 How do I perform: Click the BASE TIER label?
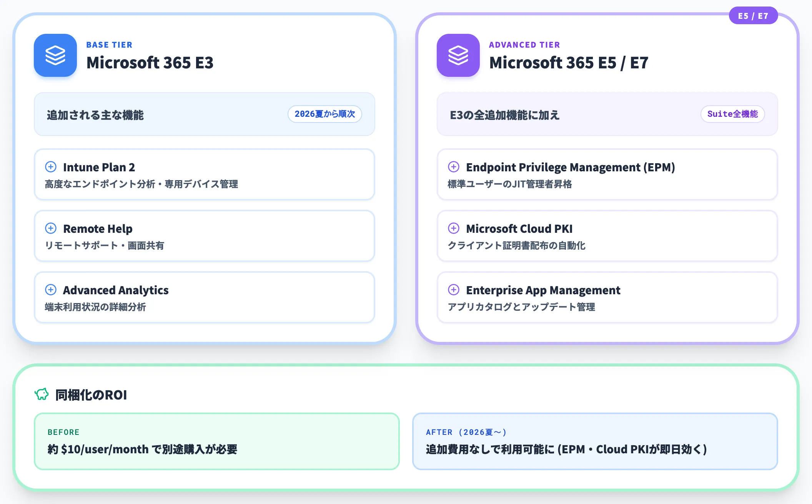(109, 45)
